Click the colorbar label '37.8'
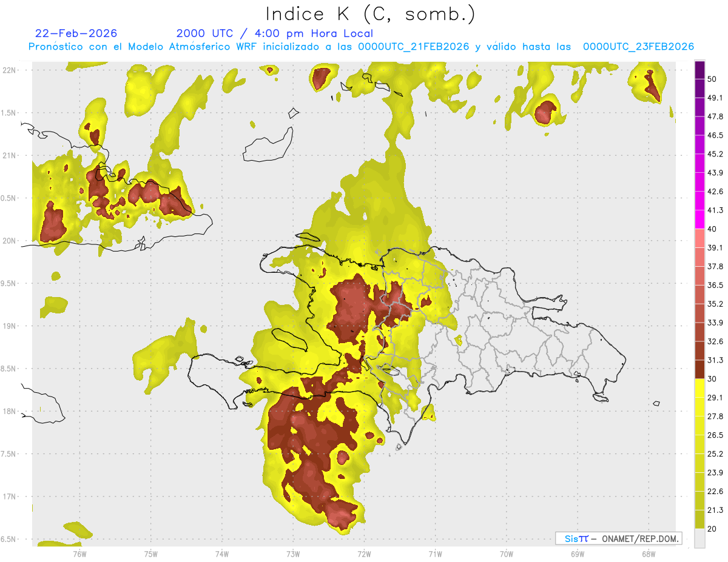The image size is (728, 562). tap(716, 267)
